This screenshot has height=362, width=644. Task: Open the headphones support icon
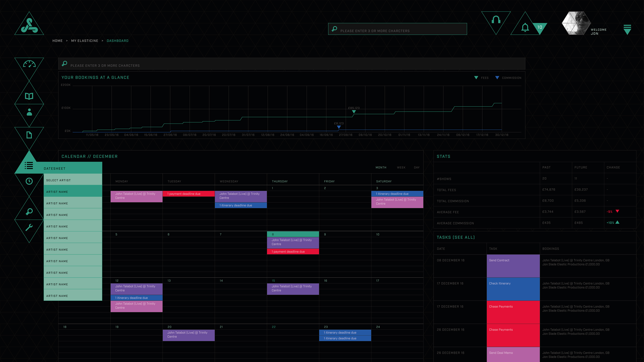coord(496,20)
